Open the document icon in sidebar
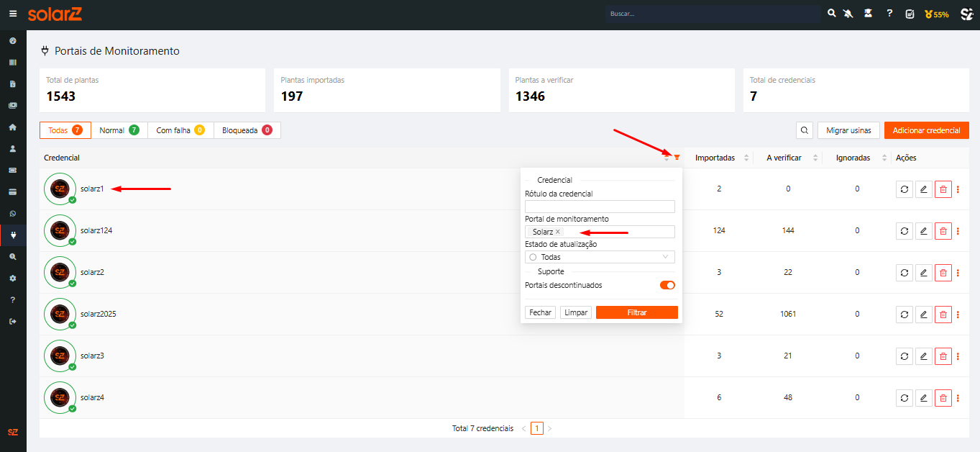This screenshot has width=980, height=452. [x=13, y=84]
